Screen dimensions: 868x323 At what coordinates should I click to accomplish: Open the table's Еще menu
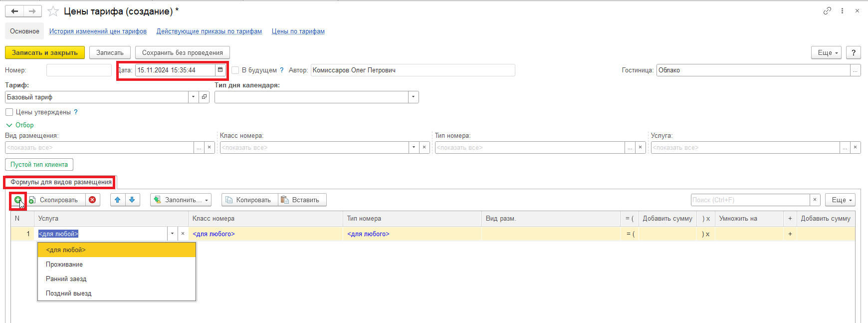(841, 200)
